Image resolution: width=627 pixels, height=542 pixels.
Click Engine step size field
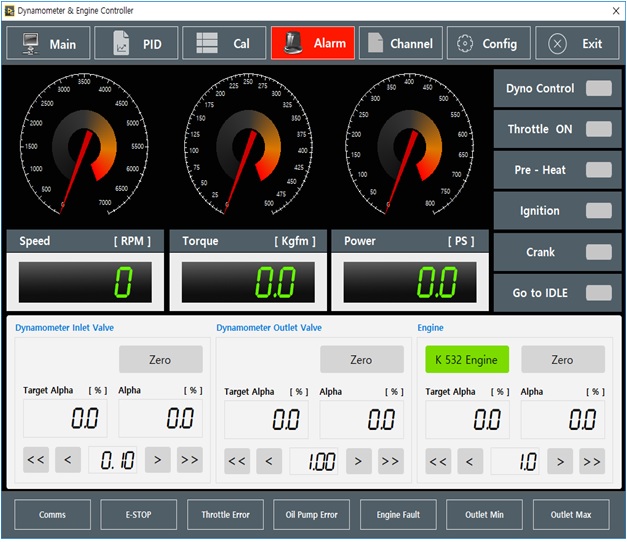coord(516,461)
